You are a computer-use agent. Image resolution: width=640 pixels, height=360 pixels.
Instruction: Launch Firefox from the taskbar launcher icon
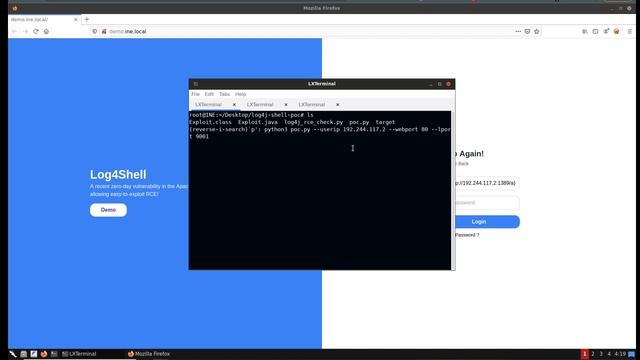44,354
